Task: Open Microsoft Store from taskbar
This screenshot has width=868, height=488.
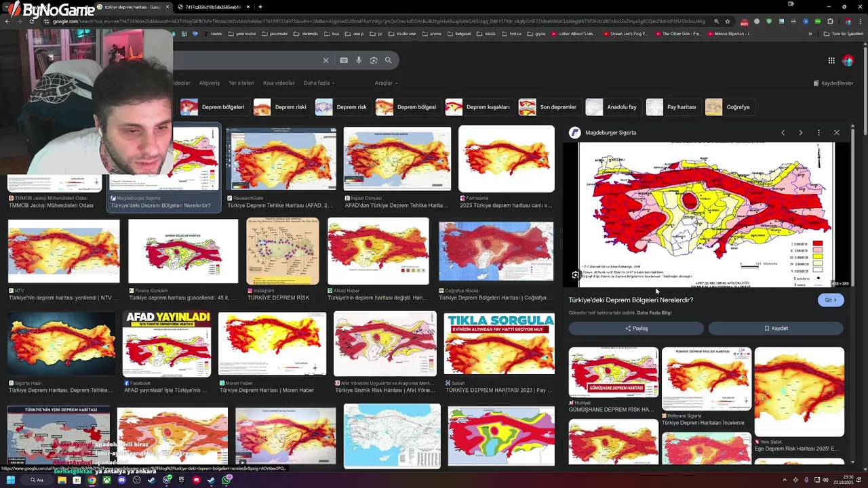Action: pyautogui.click(x=77, y=480)
